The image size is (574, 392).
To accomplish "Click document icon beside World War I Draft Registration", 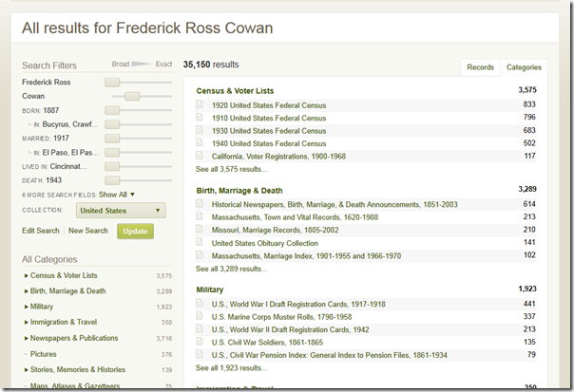I will tap(200, 303).
